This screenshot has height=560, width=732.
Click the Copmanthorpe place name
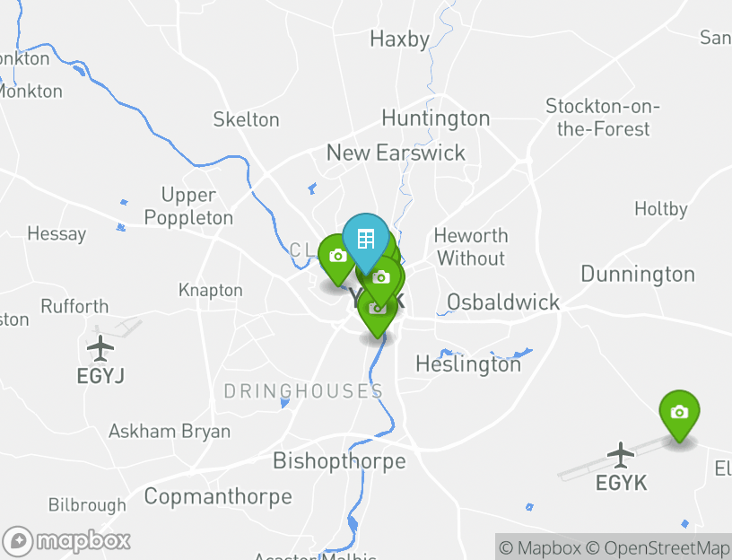click(218, 497)
